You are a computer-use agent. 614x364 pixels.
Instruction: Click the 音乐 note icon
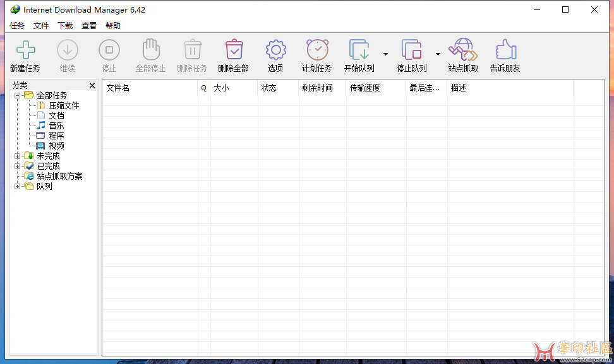(x=40, y=126)
